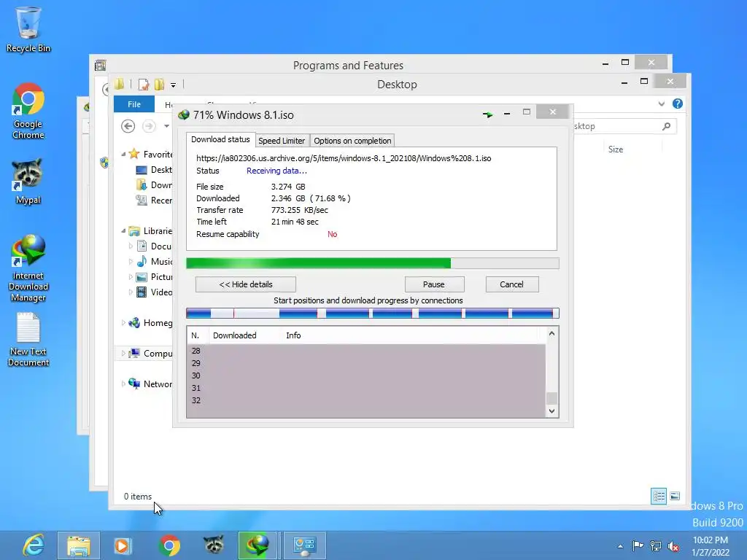Switch to Internet Download Manager taskbar button

click(258, 545)
